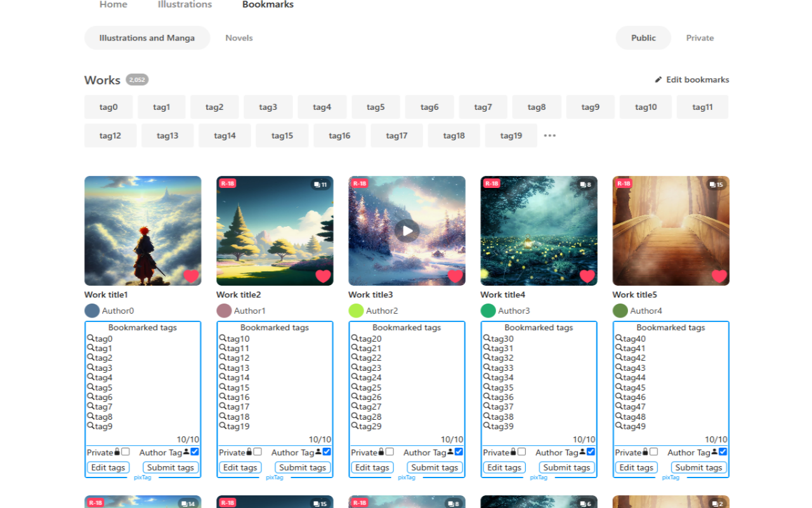Screen dimensions: 812x508
Task: Open the Author3 profile link
Action: pos(514,311)
